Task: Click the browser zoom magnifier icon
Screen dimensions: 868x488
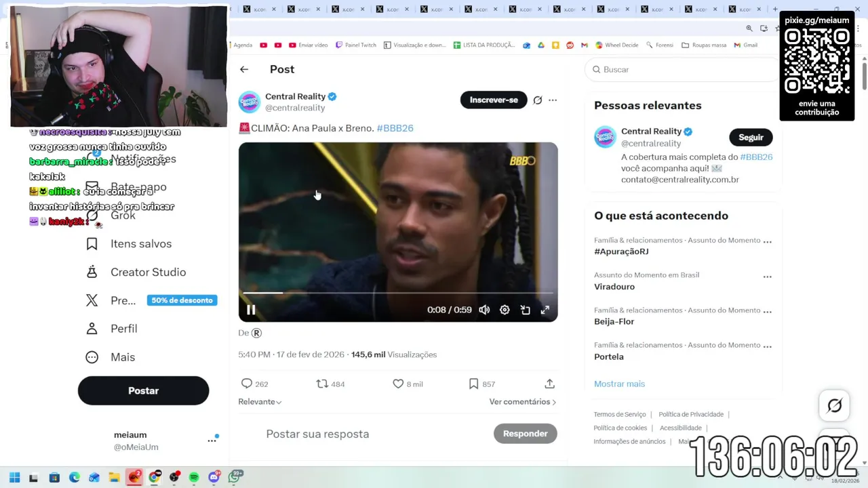Action: point(749,28)
